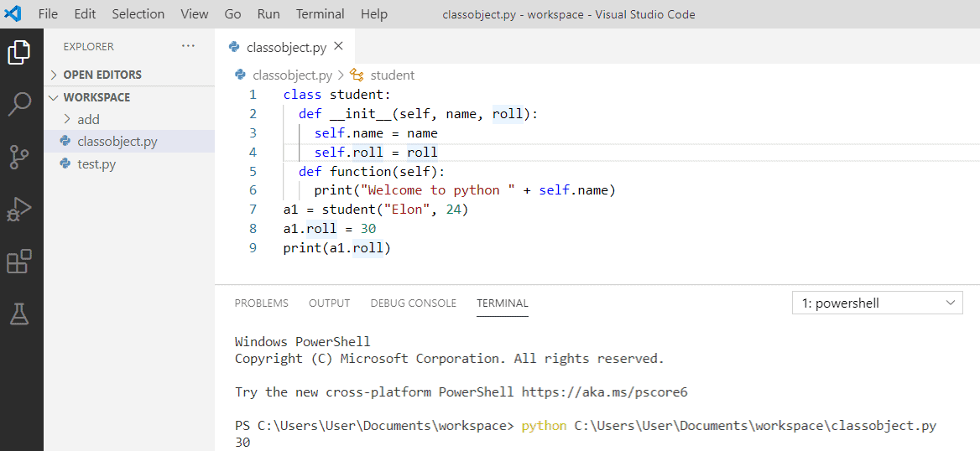Select the classobject.py editor tab
The width and height of the screenshot is (980, 451).
pyautogui.click(x=286, y=47)
